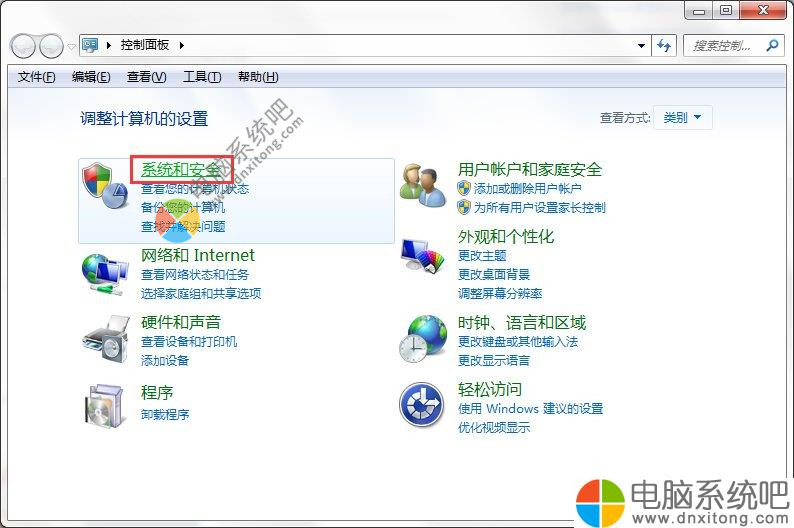Open the User Accounts people icon
The image size is (794, 528).
[x=423, y=185]
